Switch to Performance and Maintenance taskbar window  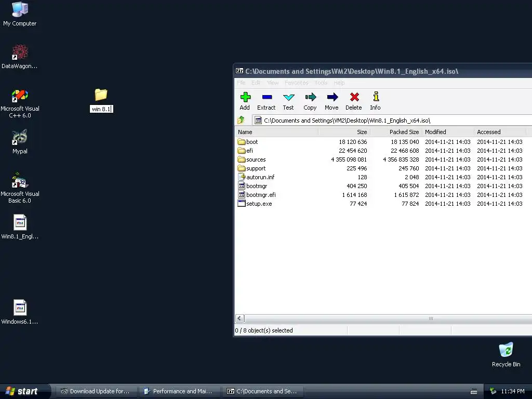(x=179, y=391)
